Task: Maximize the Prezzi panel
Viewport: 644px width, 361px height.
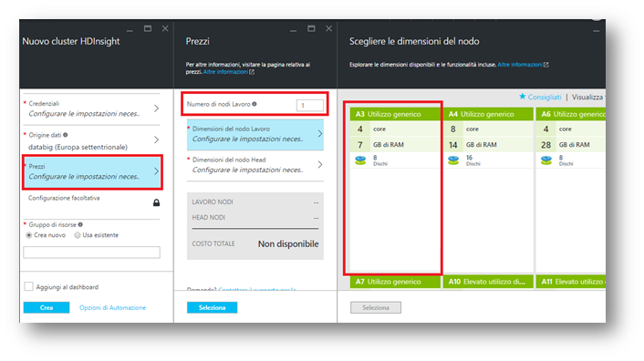Action: 311,29
